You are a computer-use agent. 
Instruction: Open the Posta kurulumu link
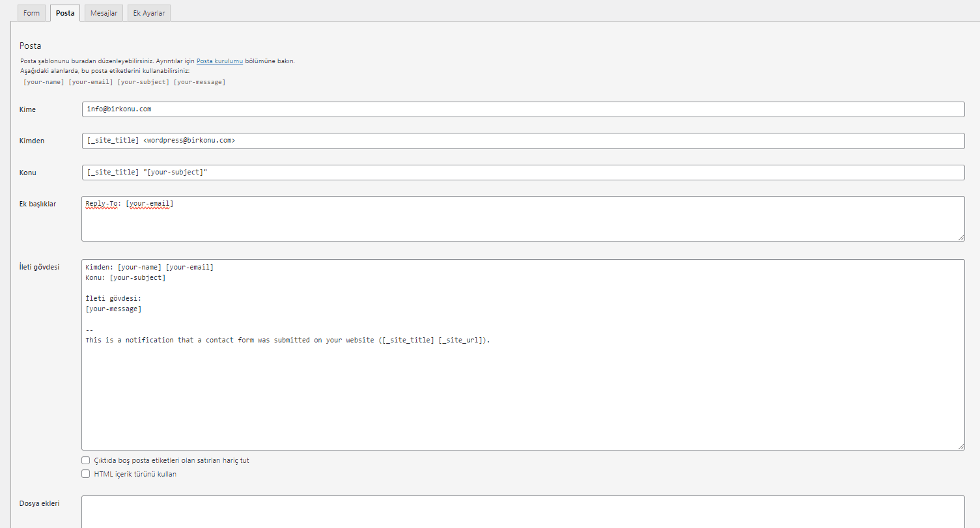(x=219, y=61)
